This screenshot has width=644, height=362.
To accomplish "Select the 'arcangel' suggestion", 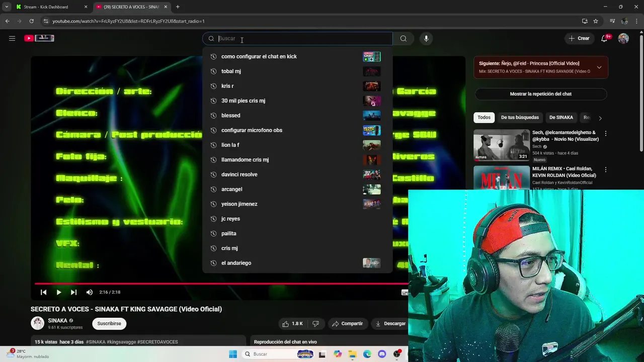I will pos(297,189).
